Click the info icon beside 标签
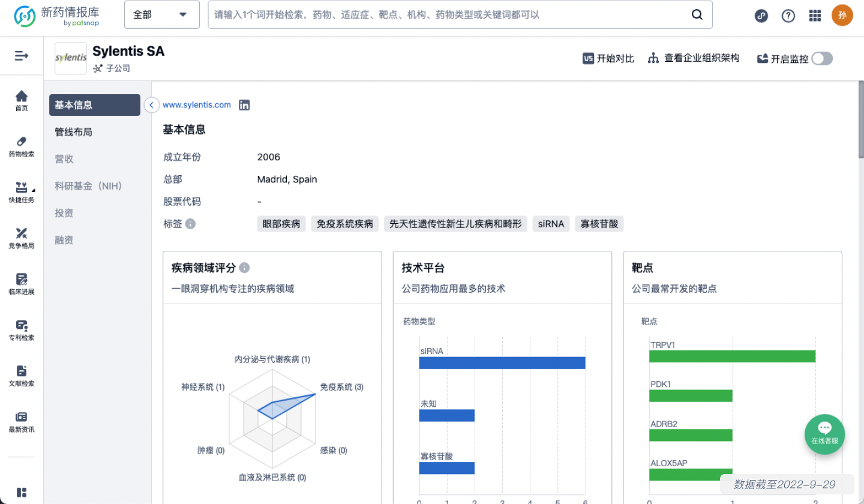This screenshot has height=504, width=864. pos(190,224)
